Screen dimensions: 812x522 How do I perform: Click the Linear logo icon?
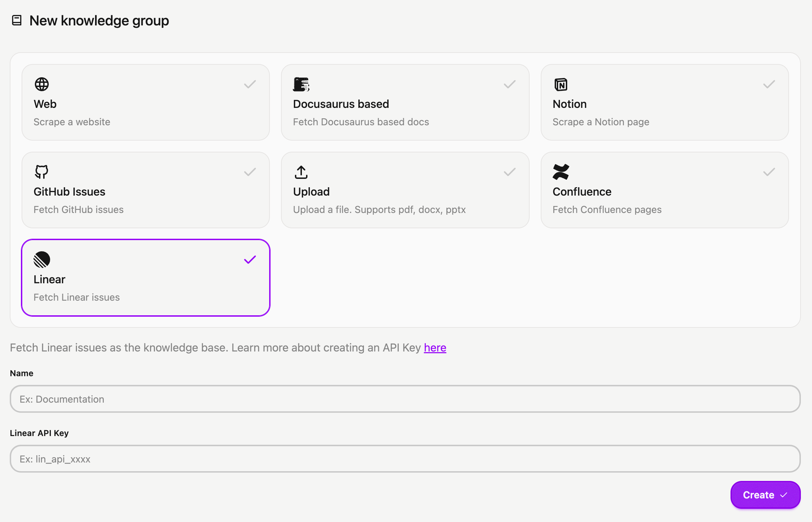click(x=42, y=260)
